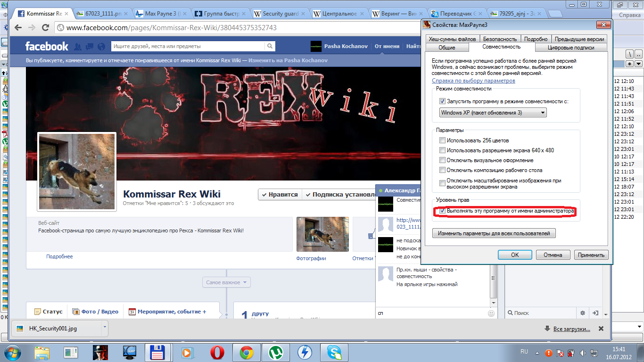The width and height of the screenshot is (644, 362).
Task: Open uTorrent from the taskbar
Action: (x=275, y=352)
